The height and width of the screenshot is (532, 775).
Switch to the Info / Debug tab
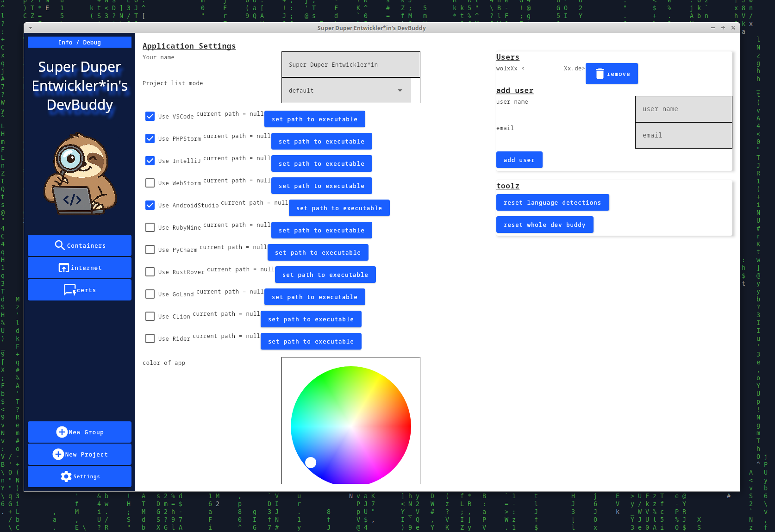point(79,42)
